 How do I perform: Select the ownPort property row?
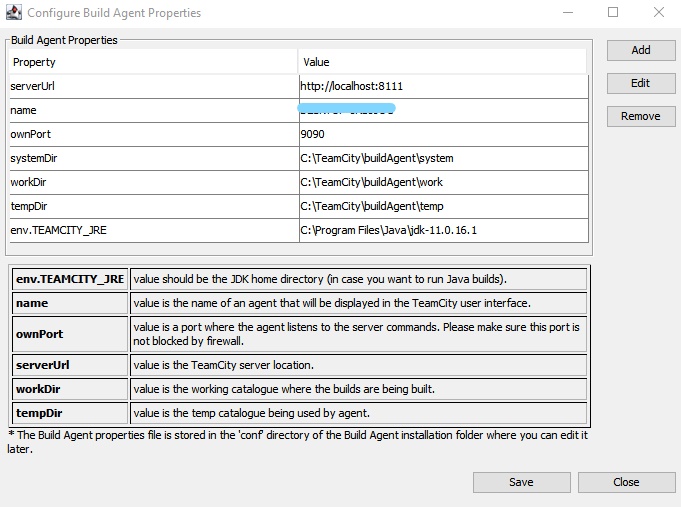point(299,134)
